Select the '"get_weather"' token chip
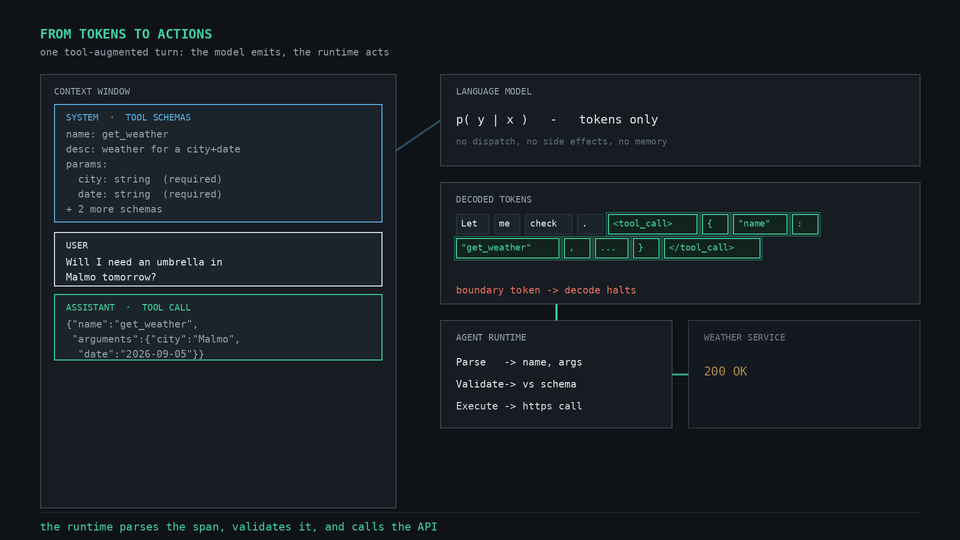The image size is (960, 540). coord(507,248)
